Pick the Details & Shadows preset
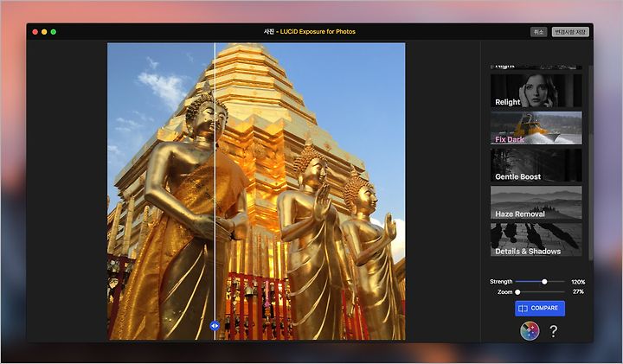623x364 pixels. click(536, 239)
